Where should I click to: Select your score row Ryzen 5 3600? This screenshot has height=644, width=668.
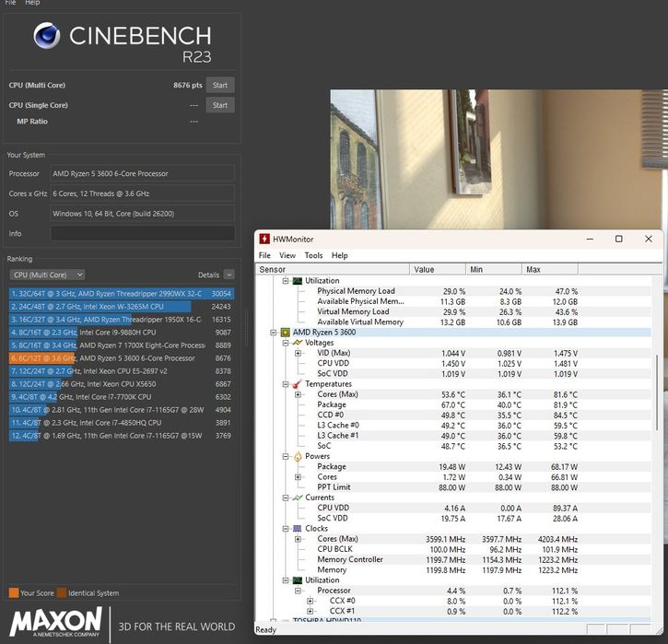tap(122, 358)
